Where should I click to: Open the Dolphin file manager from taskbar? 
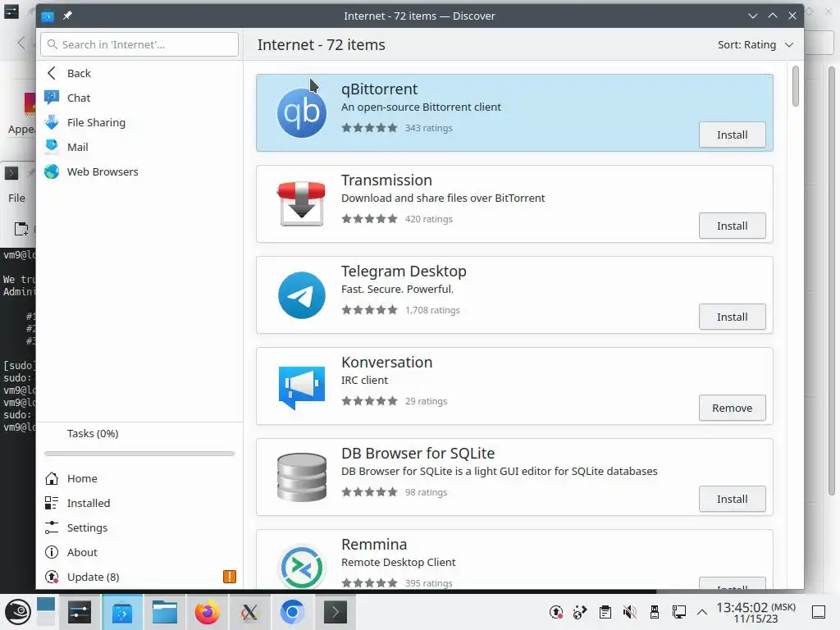164,612
